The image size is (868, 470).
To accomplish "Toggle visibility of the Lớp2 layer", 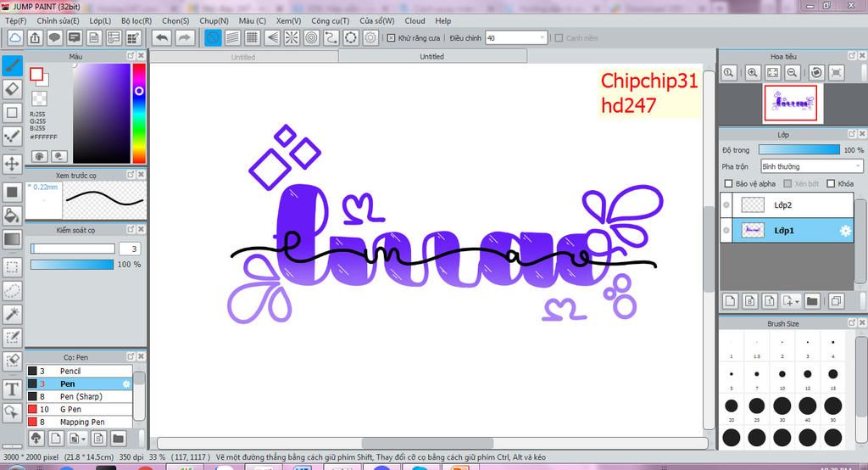I will tap(726, 205).
